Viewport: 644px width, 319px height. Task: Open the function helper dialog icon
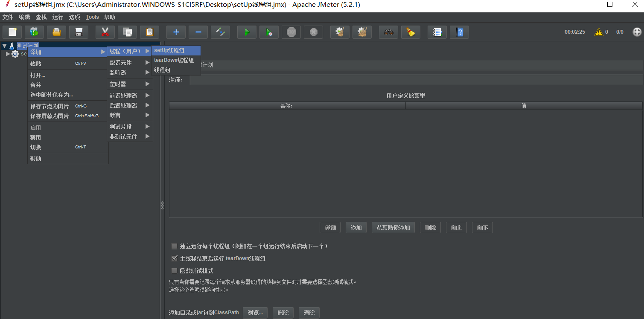pyautogui.click(x=437, y=32)
